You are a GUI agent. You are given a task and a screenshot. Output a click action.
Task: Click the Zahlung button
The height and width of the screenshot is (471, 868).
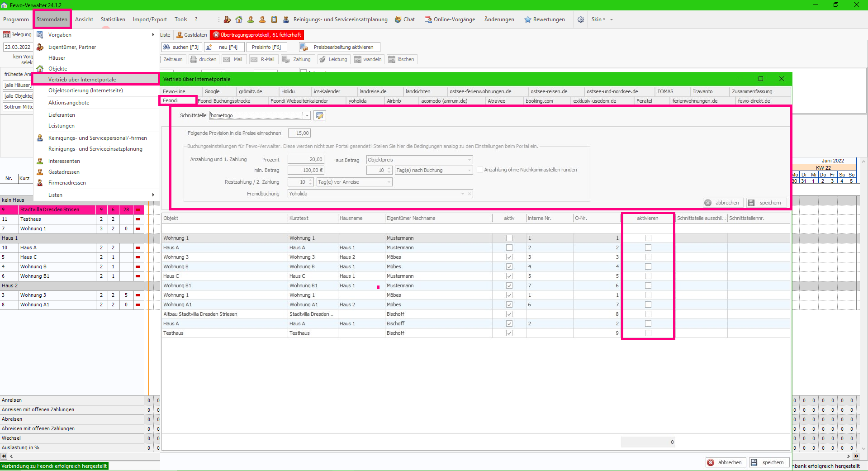point(297,59)
